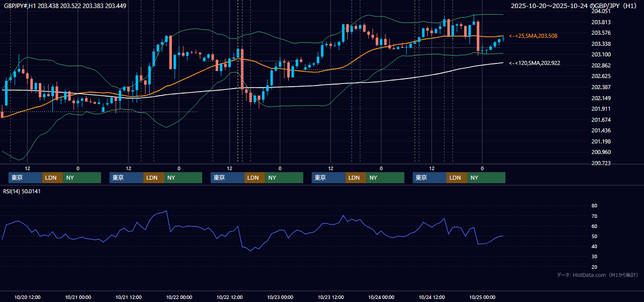
Task: Select the RSI(14) 50.0141 indicator label
Action: pyautogui.click(x=21, y=191)
